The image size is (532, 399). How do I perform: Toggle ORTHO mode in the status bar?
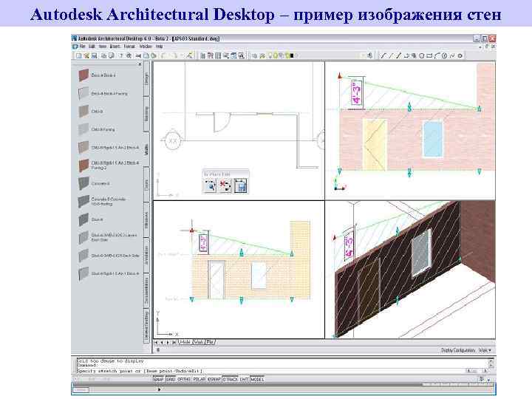pyautogui.click(x=184, y=379)
